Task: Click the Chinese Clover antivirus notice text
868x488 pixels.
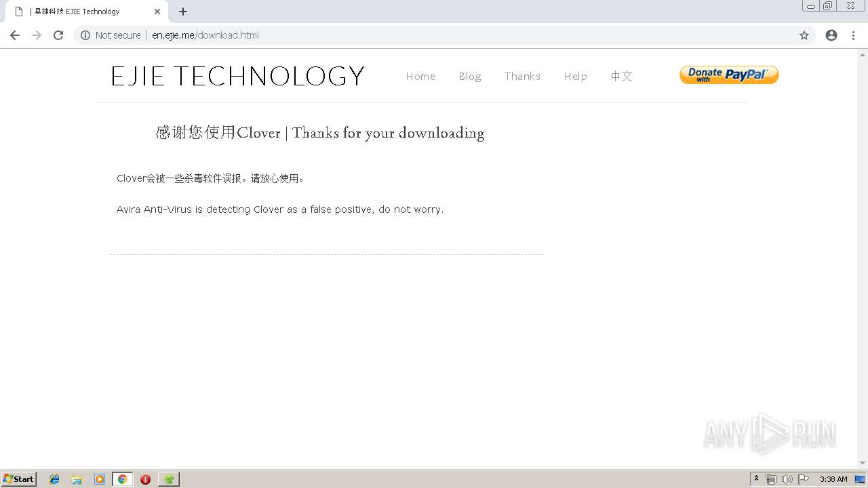Action: (x=211, y=178)
